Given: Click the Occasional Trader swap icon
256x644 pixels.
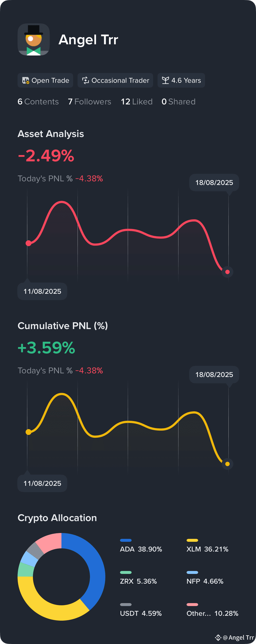Looking at the screenshot, I should coord(85,80).
